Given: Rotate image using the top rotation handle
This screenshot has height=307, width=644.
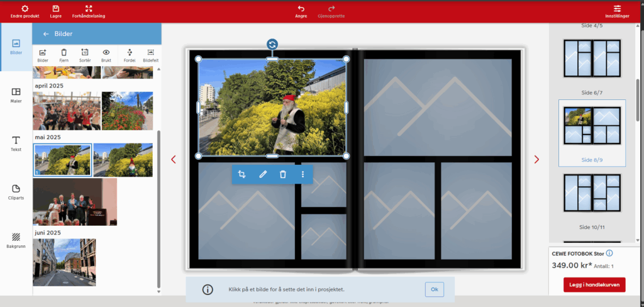Looking at the screenshot, I should point(272,44).
